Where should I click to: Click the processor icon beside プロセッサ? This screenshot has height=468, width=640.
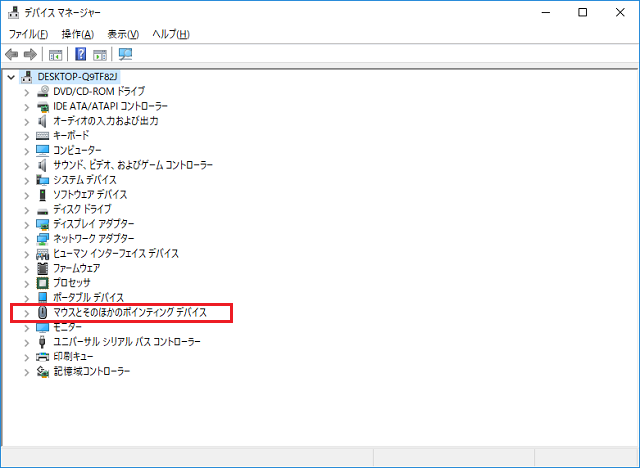[x=42, y=283]
